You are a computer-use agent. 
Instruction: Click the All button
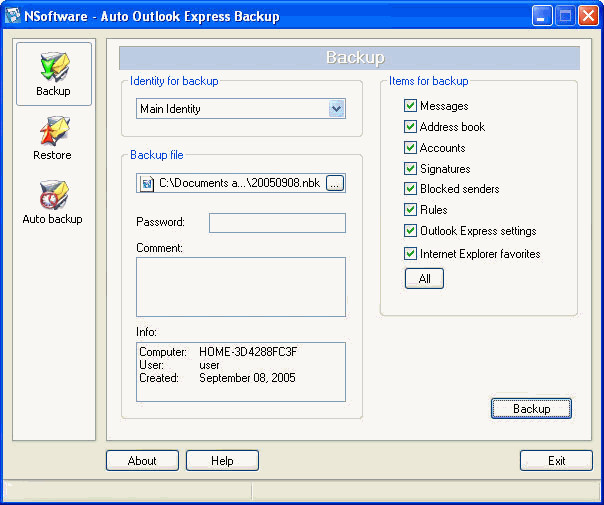click(424, 279)
